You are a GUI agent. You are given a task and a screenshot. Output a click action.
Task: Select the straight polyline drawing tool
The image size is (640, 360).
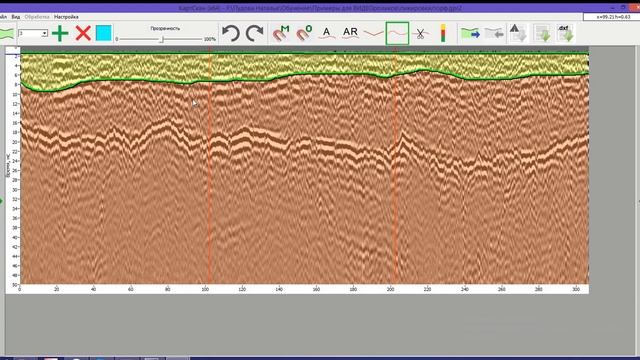tap(373, 33)
